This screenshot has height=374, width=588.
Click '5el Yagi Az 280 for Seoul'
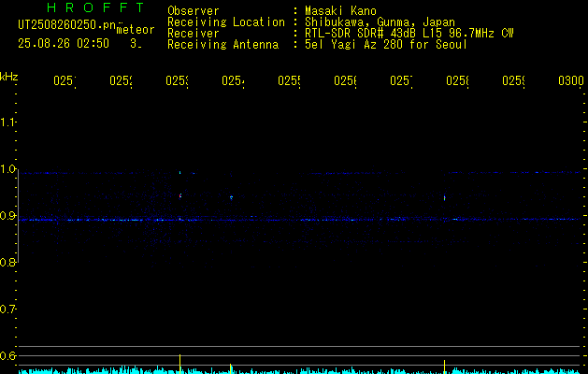point(386,45)
